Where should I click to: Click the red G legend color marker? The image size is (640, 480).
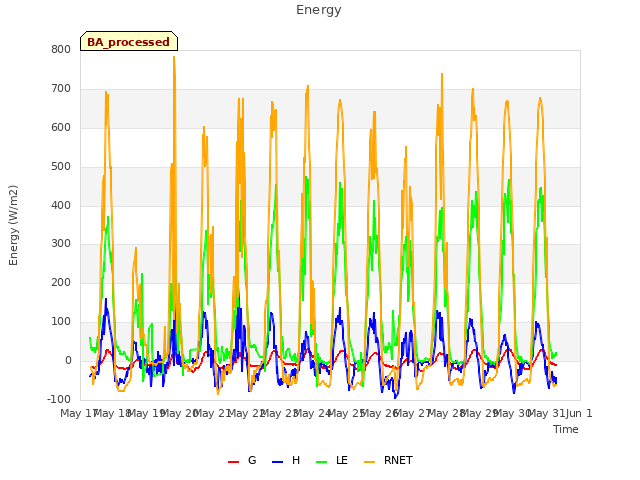tap(233, 462)
